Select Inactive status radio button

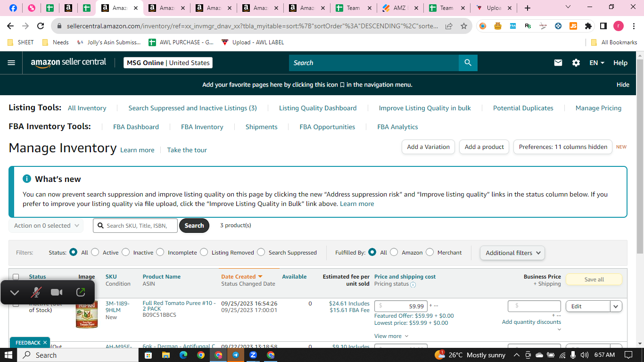[x=125, y=252]
